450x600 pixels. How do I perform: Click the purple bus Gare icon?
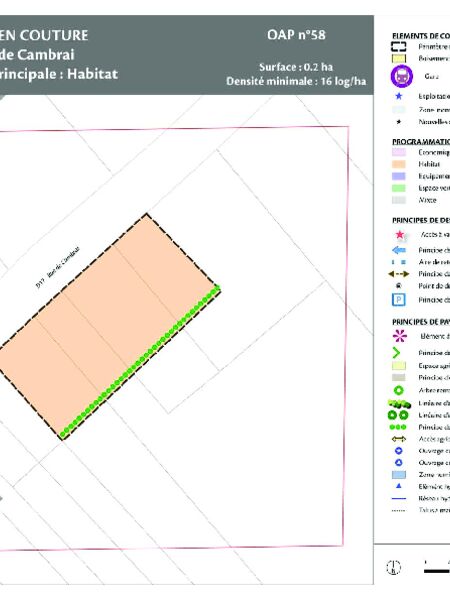[x=401, y=76]
